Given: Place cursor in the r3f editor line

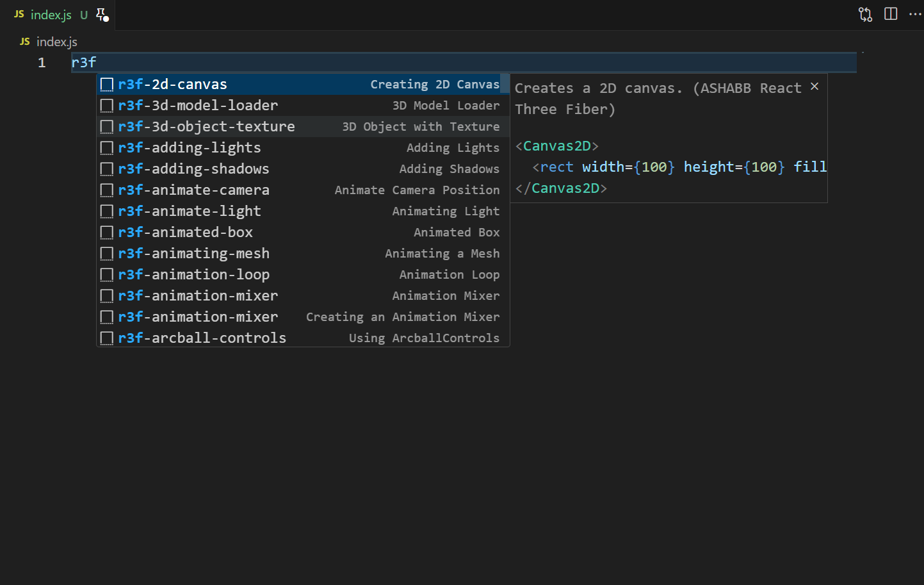Looking at the screenshot, I should (464, 63).
